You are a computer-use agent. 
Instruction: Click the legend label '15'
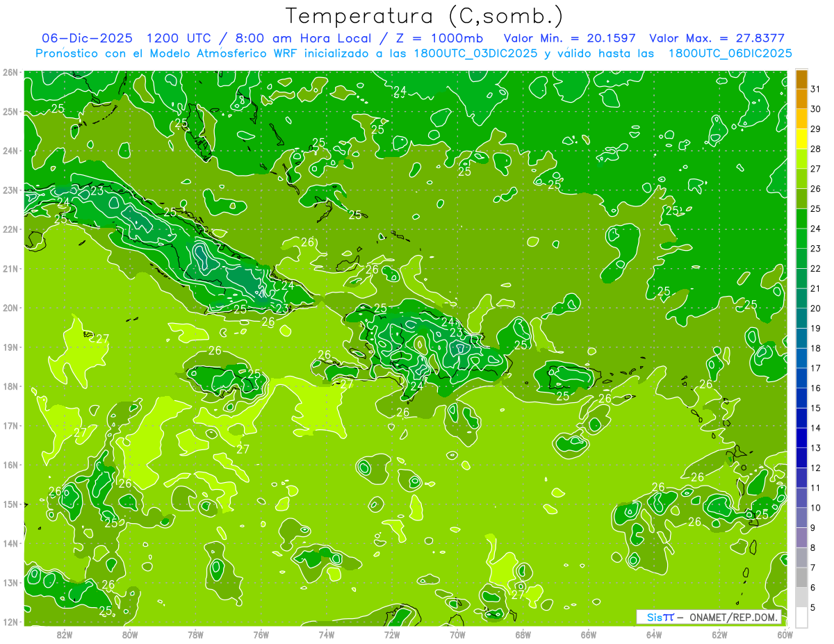[815, 408]
